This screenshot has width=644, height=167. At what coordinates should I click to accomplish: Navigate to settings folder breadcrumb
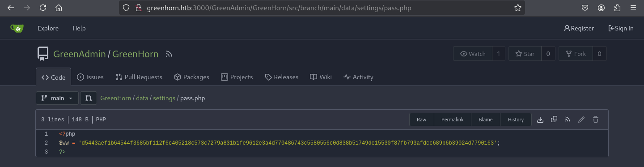[x=164, y=98]
